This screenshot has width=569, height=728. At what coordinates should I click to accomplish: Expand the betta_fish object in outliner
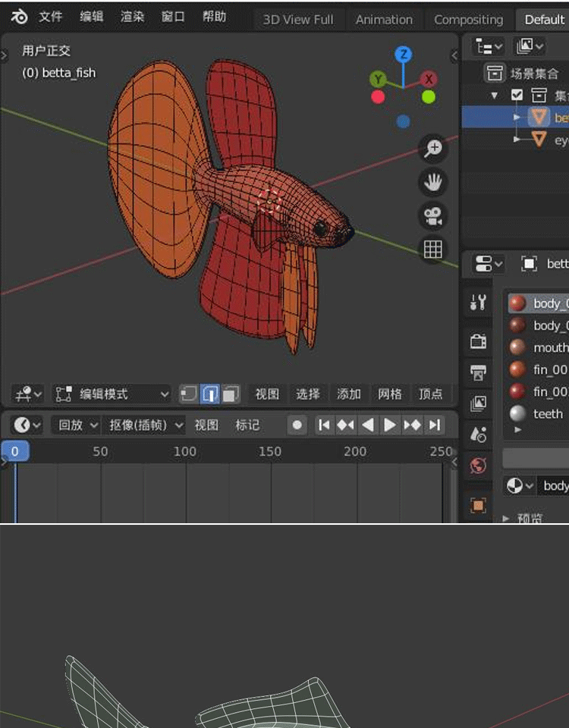coord(517,117)
